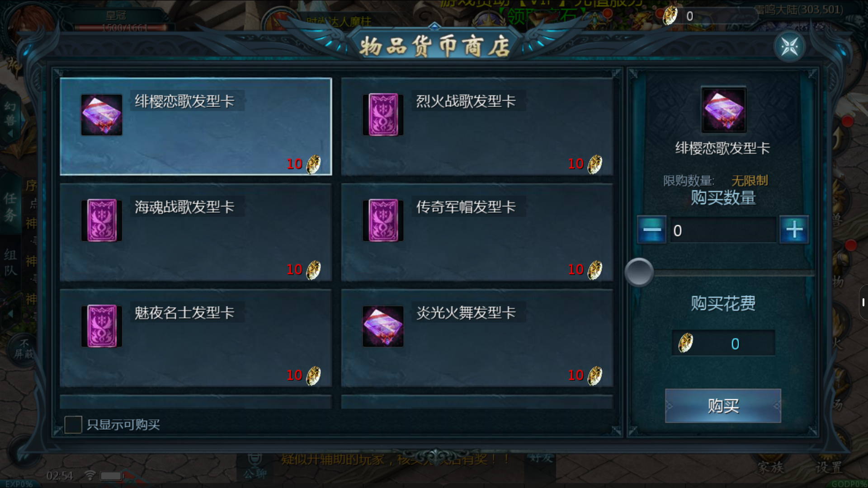868x488 pixels.
Task: Click the purchase quantity slider handle
Action: pos(639,272)
